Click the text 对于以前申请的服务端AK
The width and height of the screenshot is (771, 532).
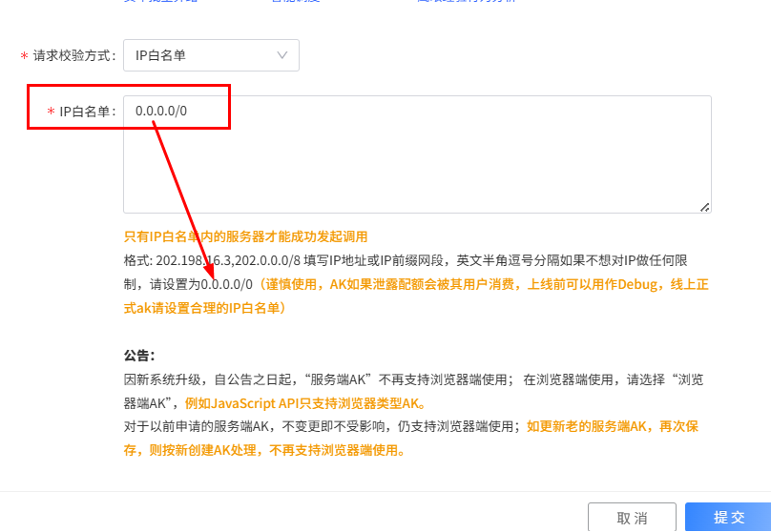(197, 426)
